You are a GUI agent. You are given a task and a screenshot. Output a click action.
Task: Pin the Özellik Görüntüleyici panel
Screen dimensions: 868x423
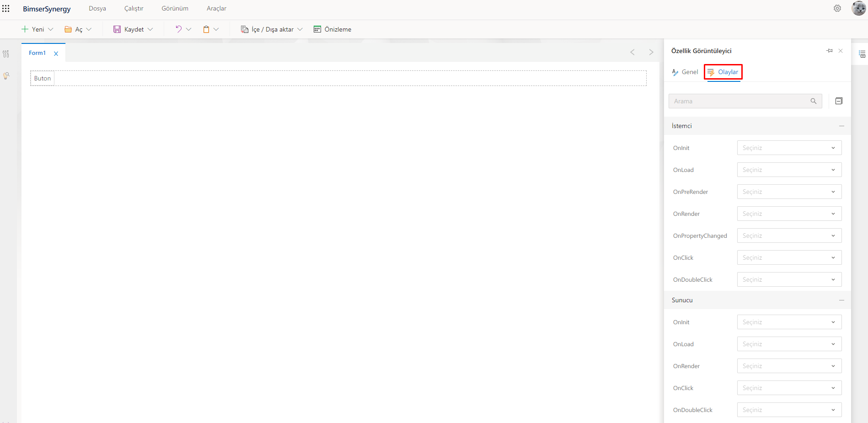click(830, 51)
